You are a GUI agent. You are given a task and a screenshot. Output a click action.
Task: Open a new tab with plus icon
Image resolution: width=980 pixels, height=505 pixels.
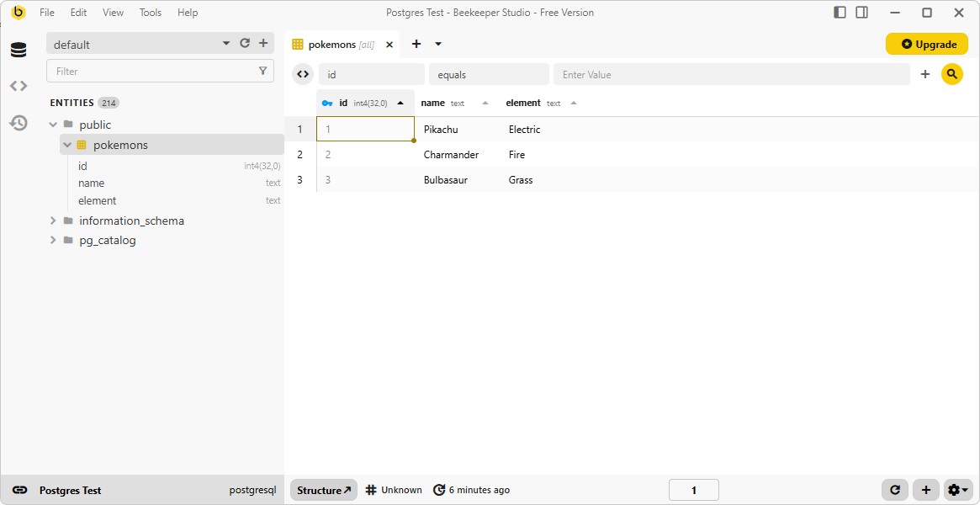416,44
